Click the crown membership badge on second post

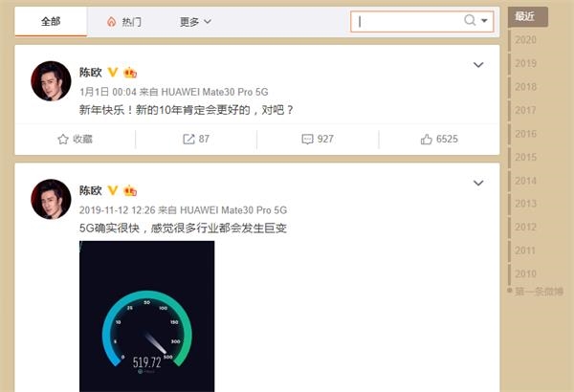[130, 190]
